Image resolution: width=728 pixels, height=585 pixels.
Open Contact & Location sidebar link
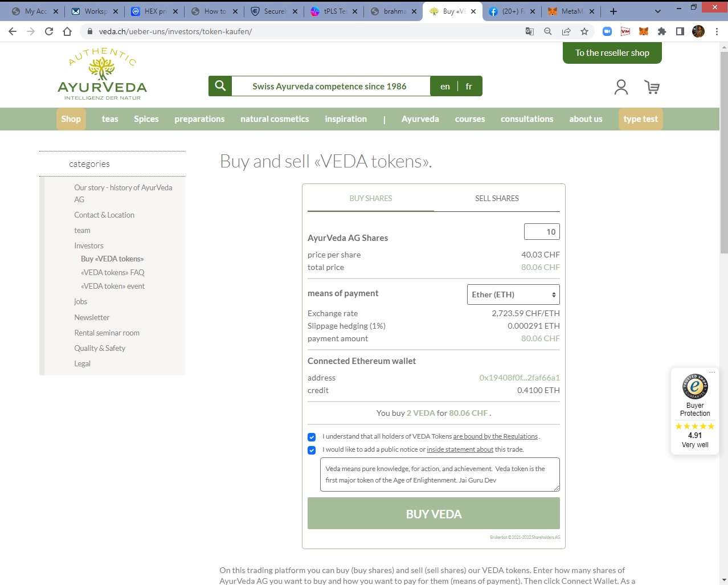(x=104, y=215)
